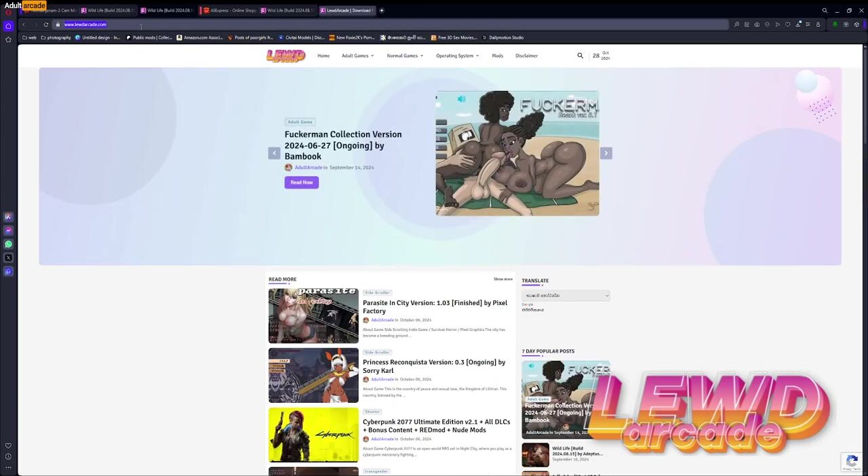Open the Translate language selector
Screen dimensions: 868x476
pos(566,296)
